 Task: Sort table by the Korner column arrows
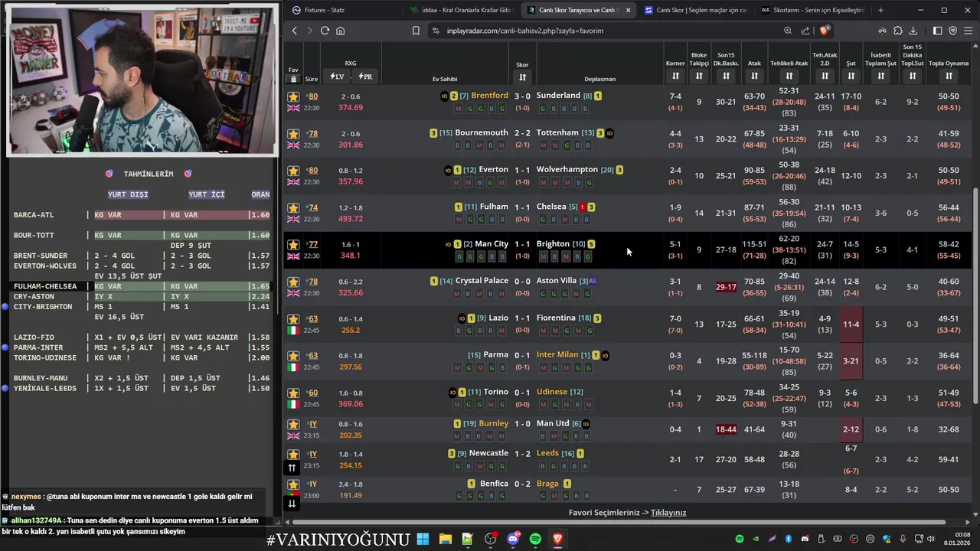[675, 76]
